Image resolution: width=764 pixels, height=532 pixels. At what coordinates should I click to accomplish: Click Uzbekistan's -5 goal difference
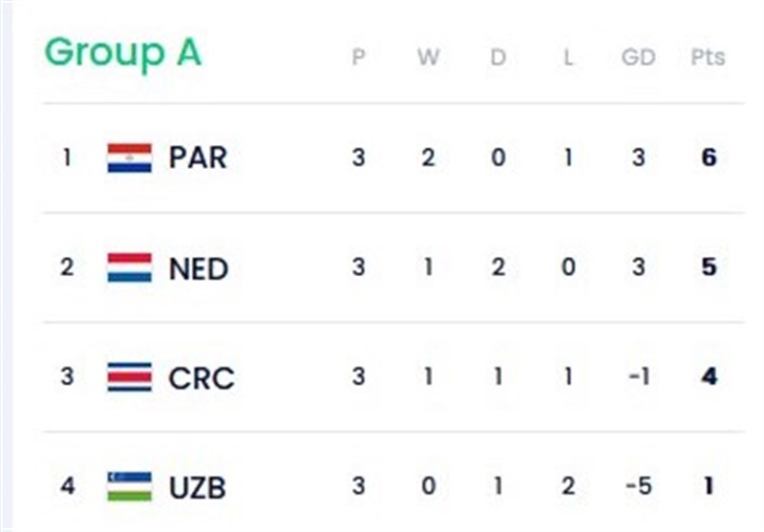click(x=638, y=486)
